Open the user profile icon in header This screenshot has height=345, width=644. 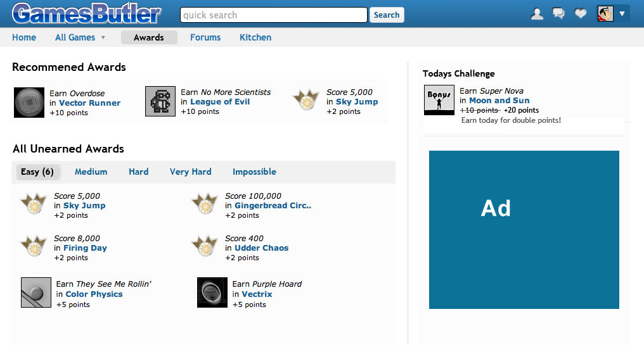coord(537,14)
